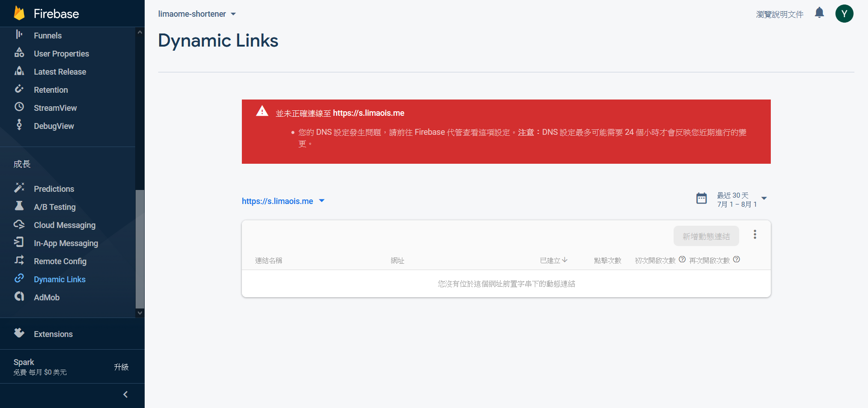The height and width of the screenshot is (408, 868).
Task: Click help icon beside 初次開啟次數
Action: [682, 259]
